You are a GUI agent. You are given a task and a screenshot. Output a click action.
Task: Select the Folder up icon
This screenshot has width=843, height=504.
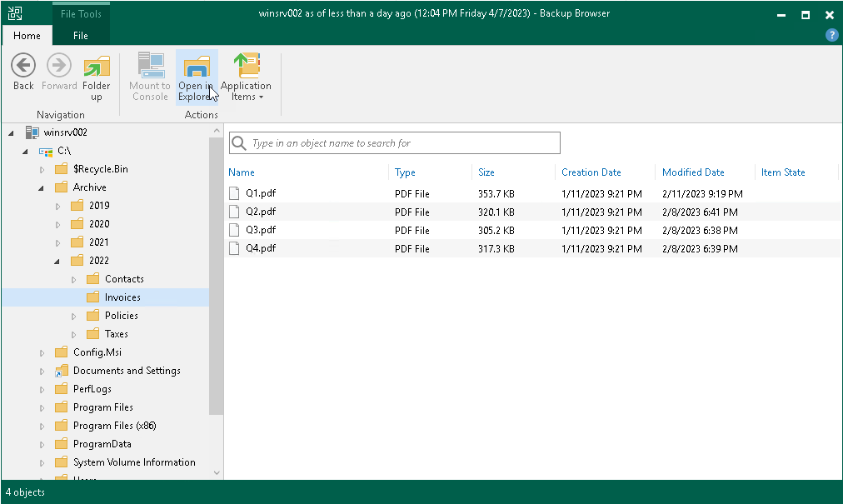point(97,65)
